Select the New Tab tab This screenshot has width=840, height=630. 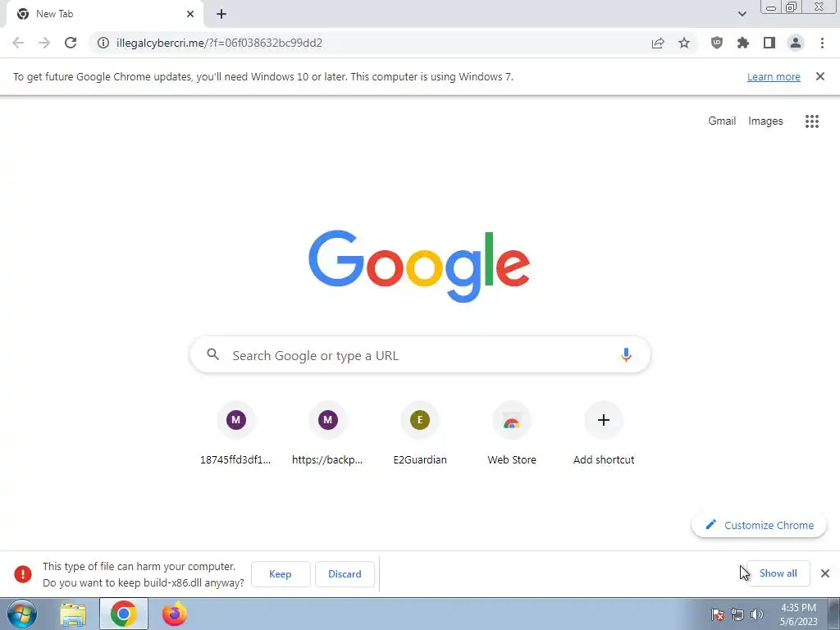[104, 14]
